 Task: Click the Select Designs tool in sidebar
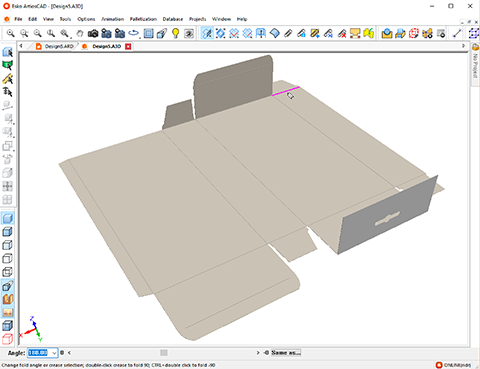(x=8, y=52)
